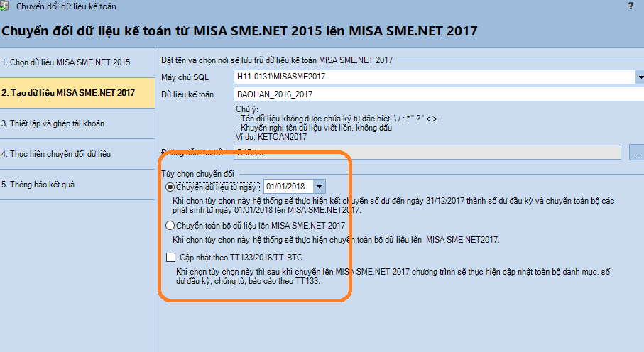Select step 2 Tạo dữ liệu MISA SME.NET 2017
This screenshot has width=644, height=352.
pyautogui.click(x=77, y=93)
